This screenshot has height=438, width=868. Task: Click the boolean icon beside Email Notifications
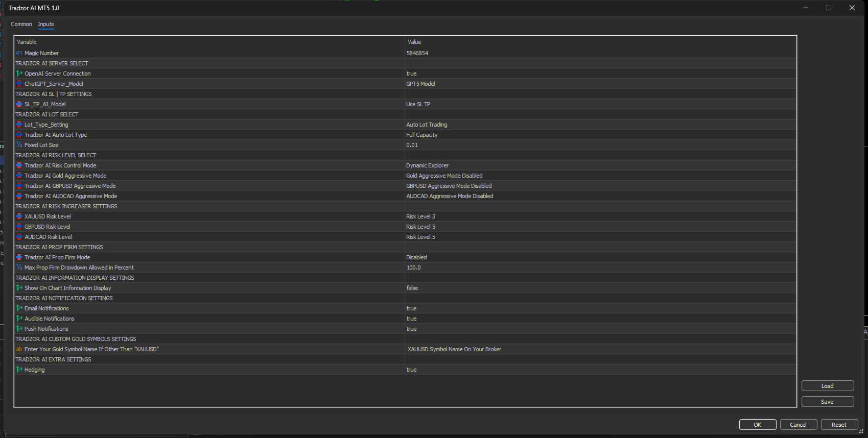click(19, 308)
